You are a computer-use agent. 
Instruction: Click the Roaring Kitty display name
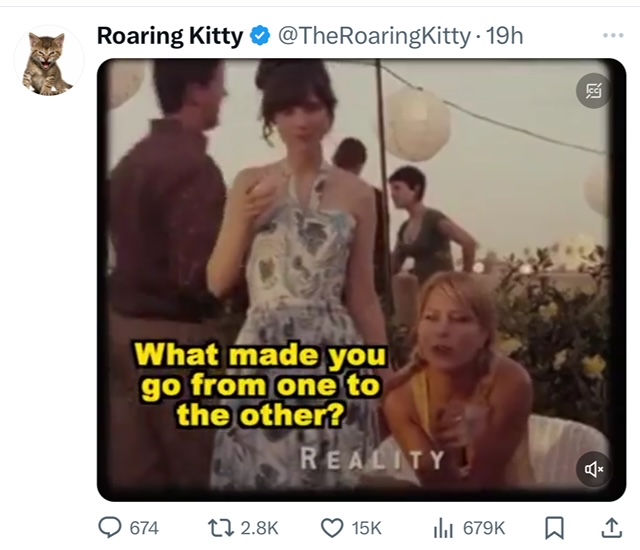169,37
